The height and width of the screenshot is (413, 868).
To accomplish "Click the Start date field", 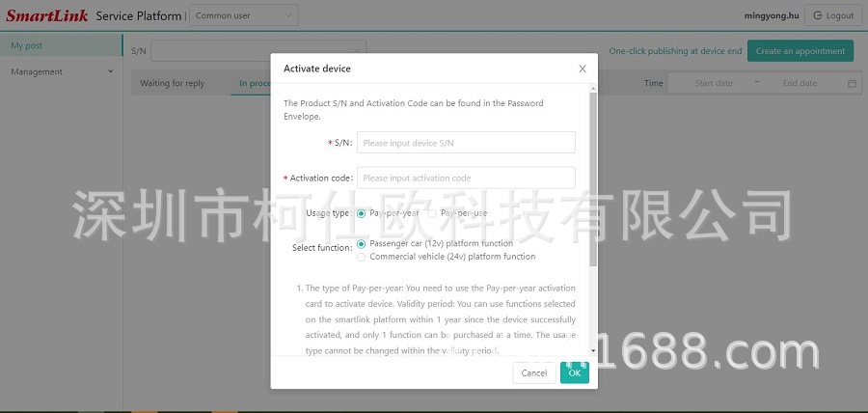I will click(714, 83).
